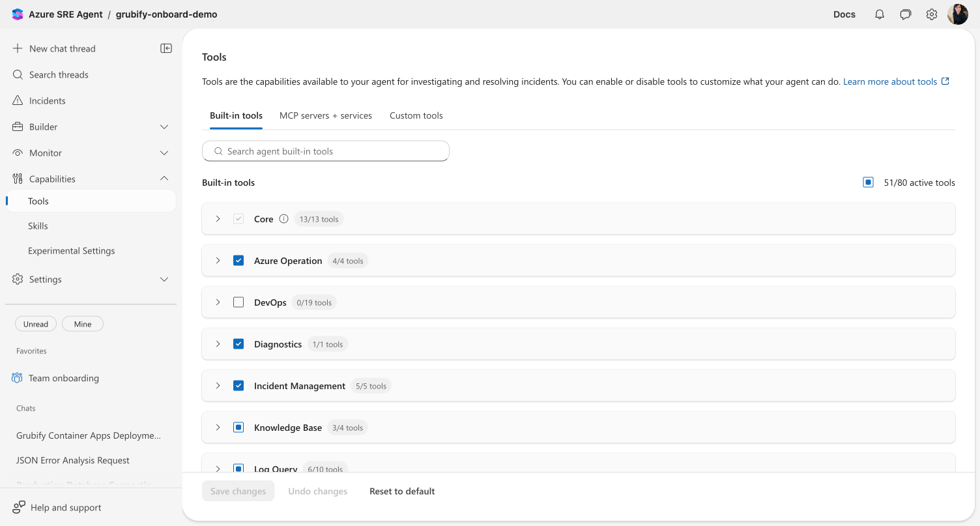Click the Azure SRE Agent logo icon
The height and width of the screenshot is (526, 980).
tap(18, 14)
